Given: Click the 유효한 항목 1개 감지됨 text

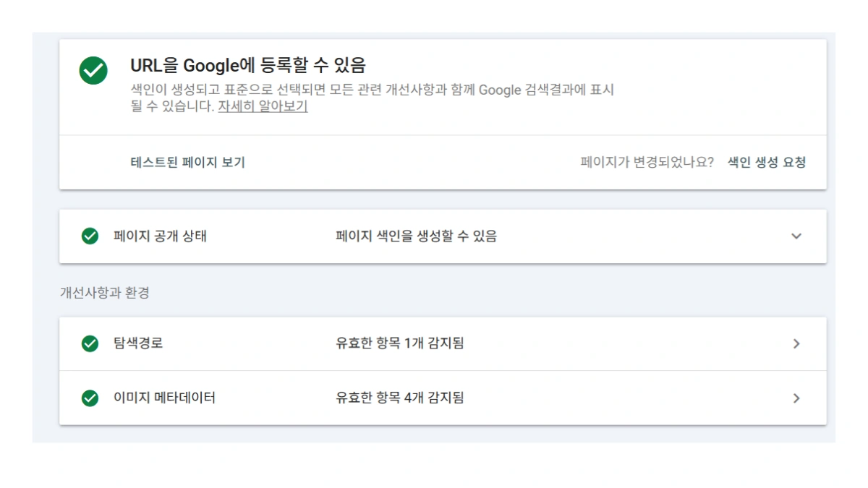Looking at the screenshot, I should point(399,343).
